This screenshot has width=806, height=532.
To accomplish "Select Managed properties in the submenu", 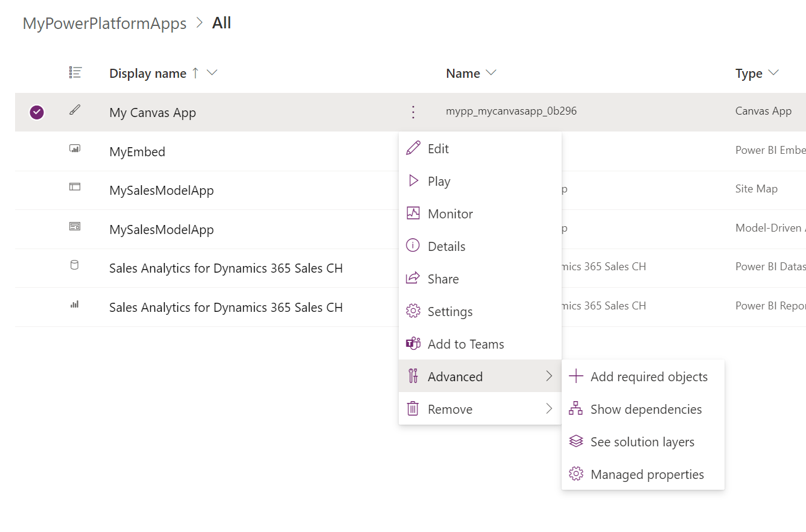I will (647, 474).
